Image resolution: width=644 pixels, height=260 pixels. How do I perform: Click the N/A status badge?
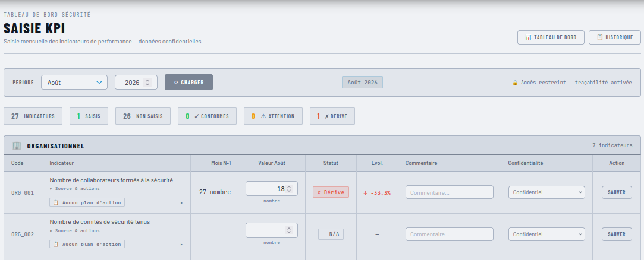click(331, 234)
